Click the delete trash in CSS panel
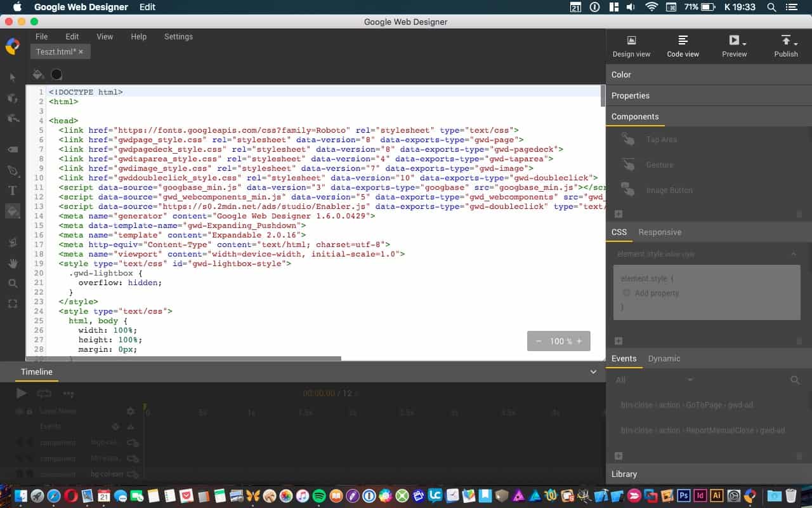 (x=799, y=341)
